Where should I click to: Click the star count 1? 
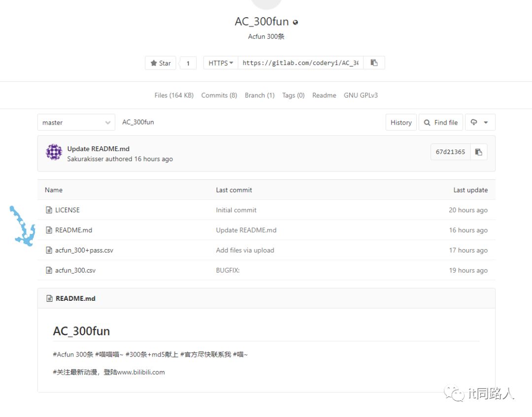[188, 63]
